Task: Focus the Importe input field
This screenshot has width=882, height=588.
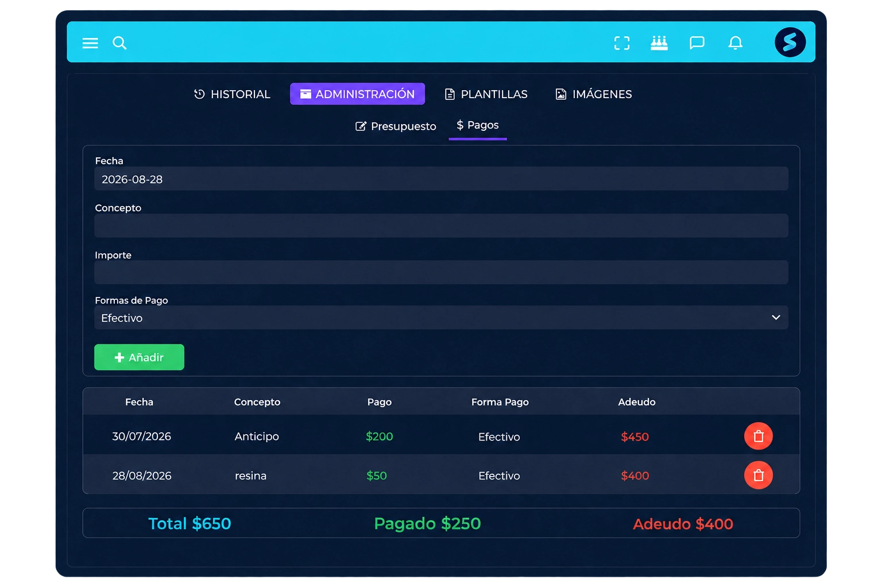Action: tap(441, 273)
